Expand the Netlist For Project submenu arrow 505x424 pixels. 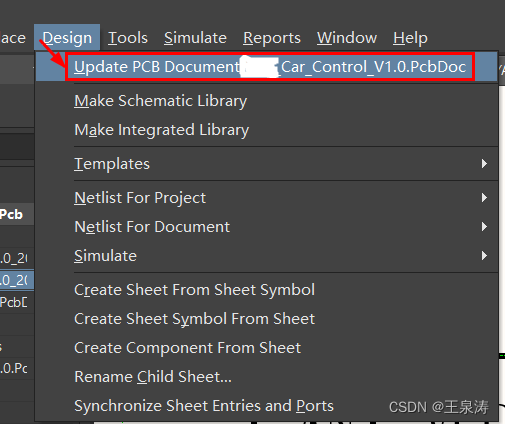[484, 198]
